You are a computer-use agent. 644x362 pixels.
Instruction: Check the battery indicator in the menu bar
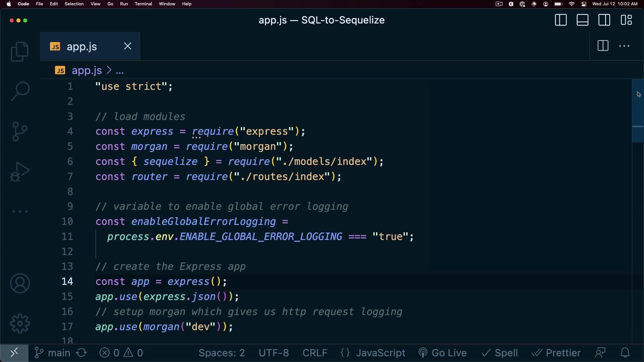(558, 4)
